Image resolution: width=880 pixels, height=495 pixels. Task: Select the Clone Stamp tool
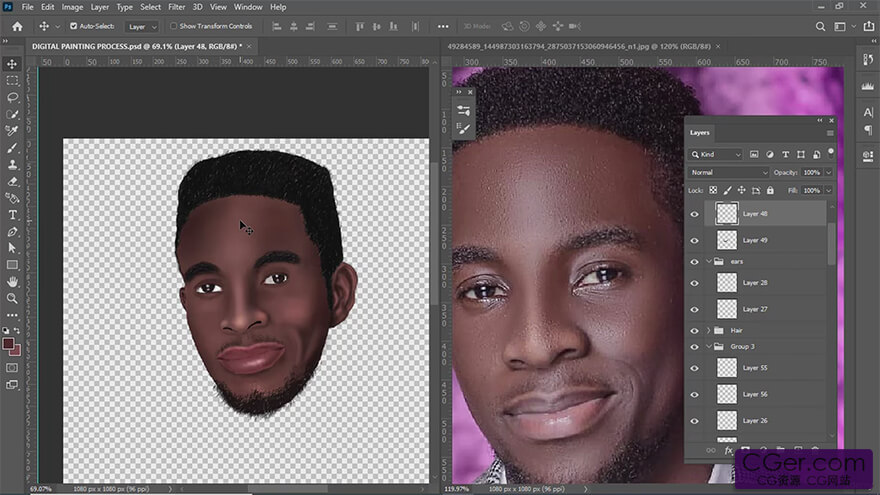coord(12,165)
